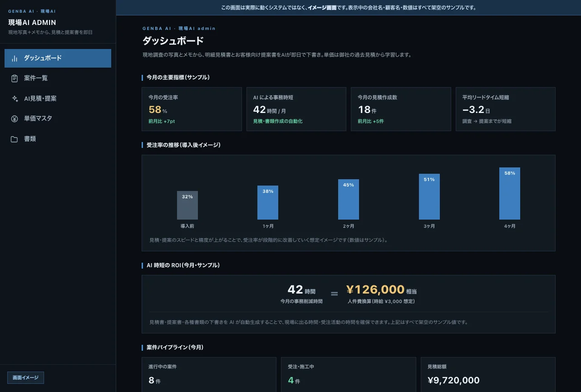Click the 3ヶ月 51% bar
This screenshot has width=581, height=392.
[429, 196]
